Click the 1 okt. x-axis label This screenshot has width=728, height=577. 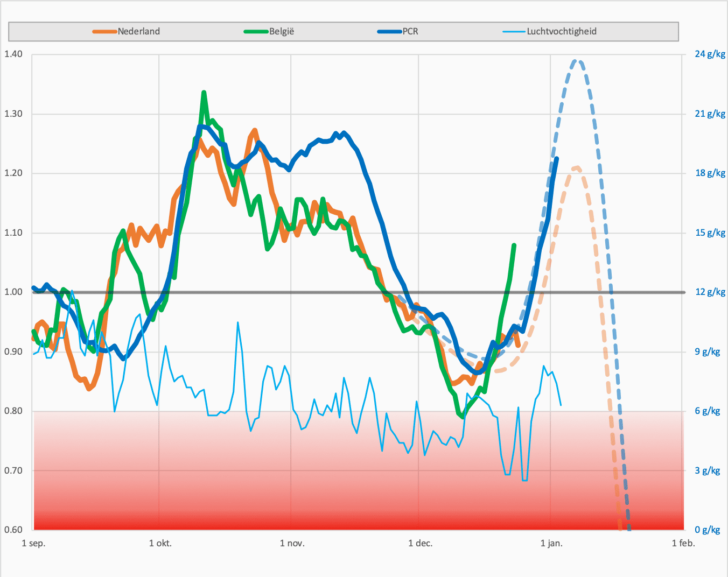point(160,543)
